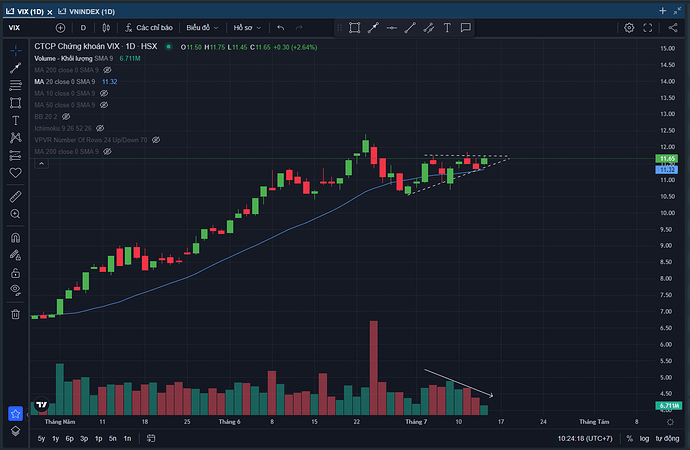Open the Các chỉ báo indicators menu
Screen dimensions: 690x450
tap(150, 27)
